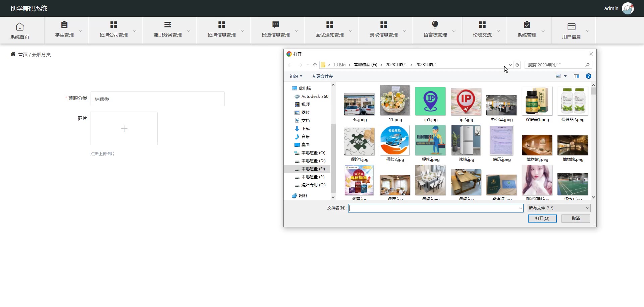Click the breadcrumb home icon
Viewport: 644px width, 307px height.
click(x=13, y=54)
